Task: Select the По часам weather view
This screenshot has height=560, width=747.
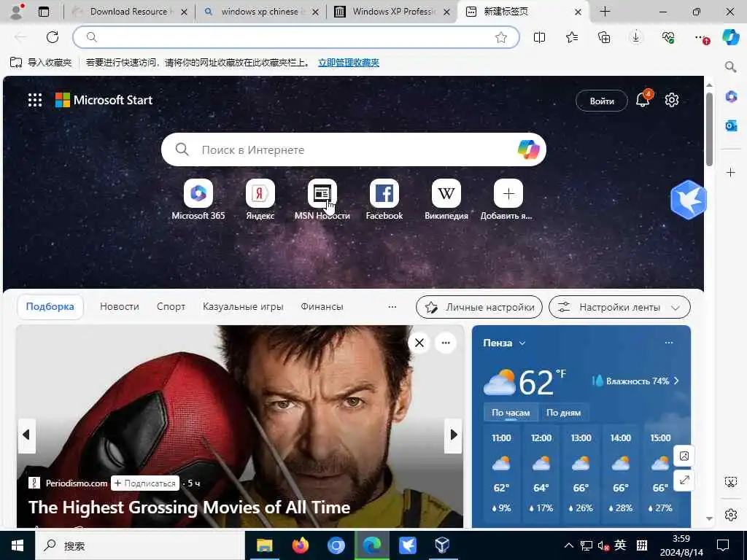Action: 511,413
